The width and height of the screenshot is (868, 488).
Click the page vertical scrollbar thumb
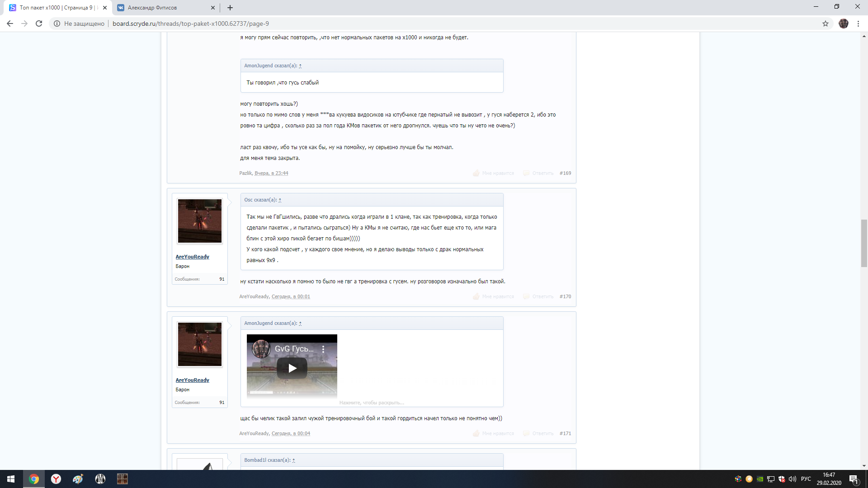click(864, 243)
